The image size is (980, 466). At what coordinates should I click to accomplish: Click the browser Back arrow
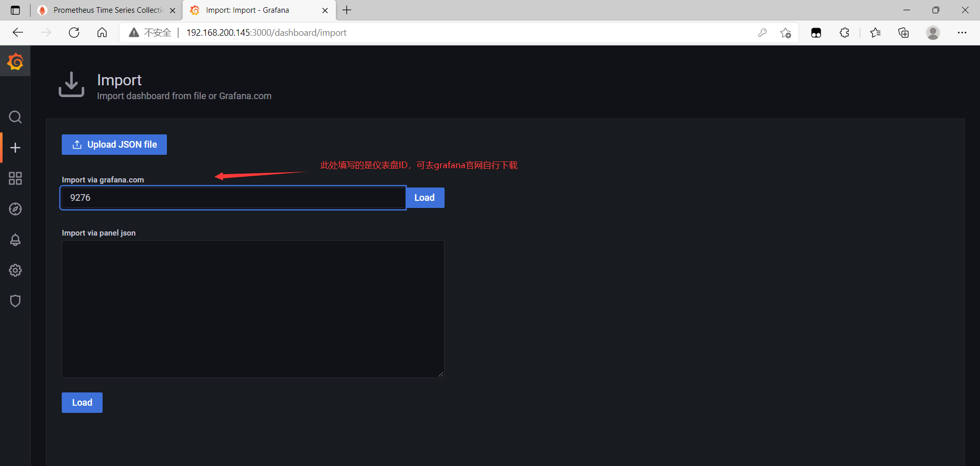[18, 33]
